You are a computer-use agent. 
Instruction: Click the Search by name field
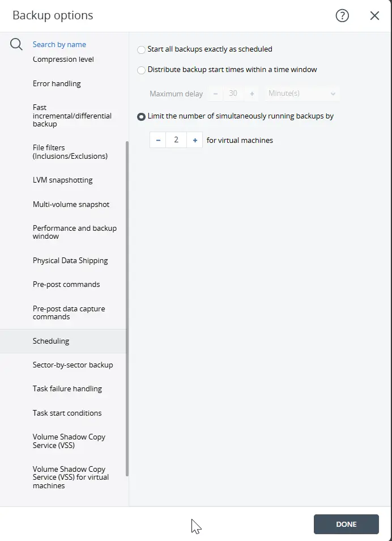tap(59, 44)
